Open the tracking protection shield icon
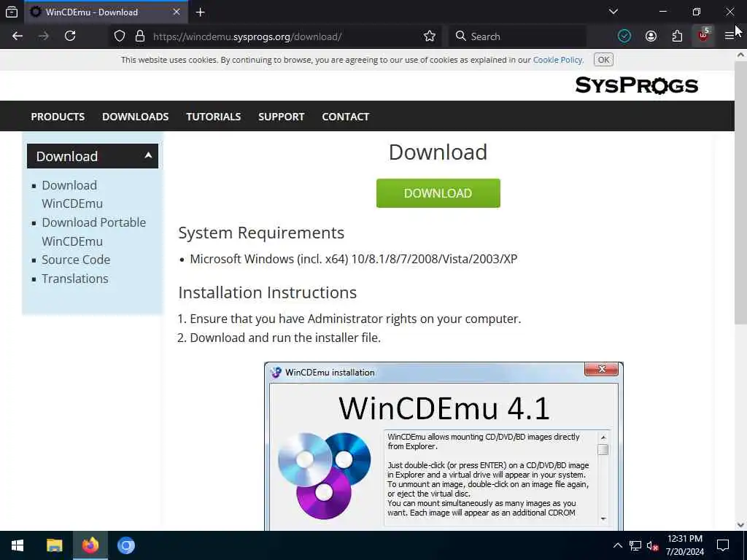The width and height of the screenshot is (747, 560). [120, 36]
